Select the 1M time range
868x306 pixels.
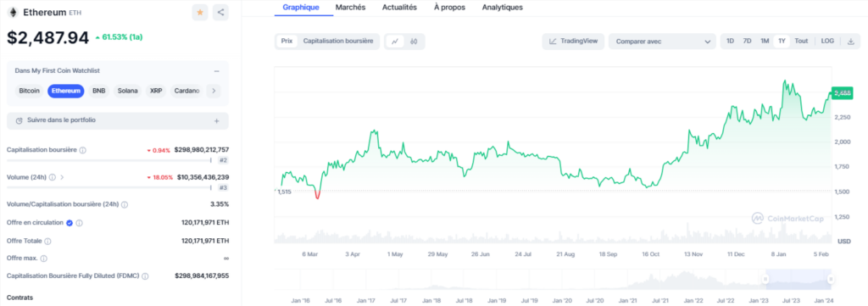point(765,41)
